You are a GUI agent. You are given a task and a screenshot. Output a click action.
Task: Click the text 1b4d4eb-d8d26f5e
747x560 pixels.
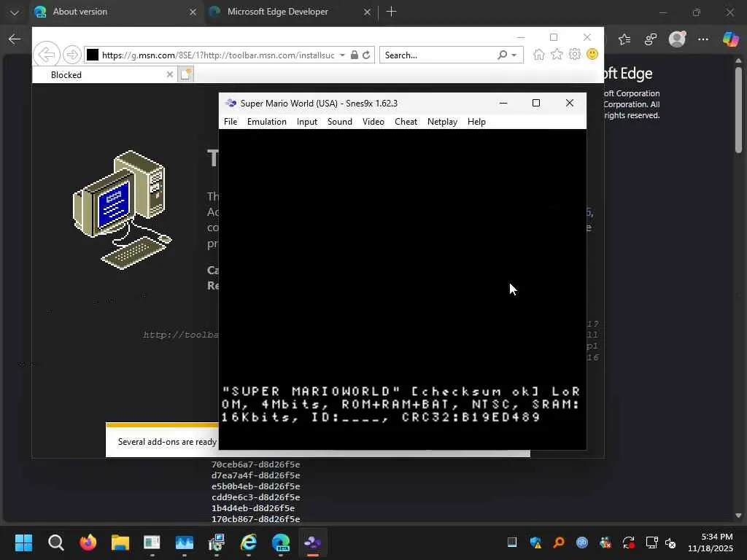(253, 508)
